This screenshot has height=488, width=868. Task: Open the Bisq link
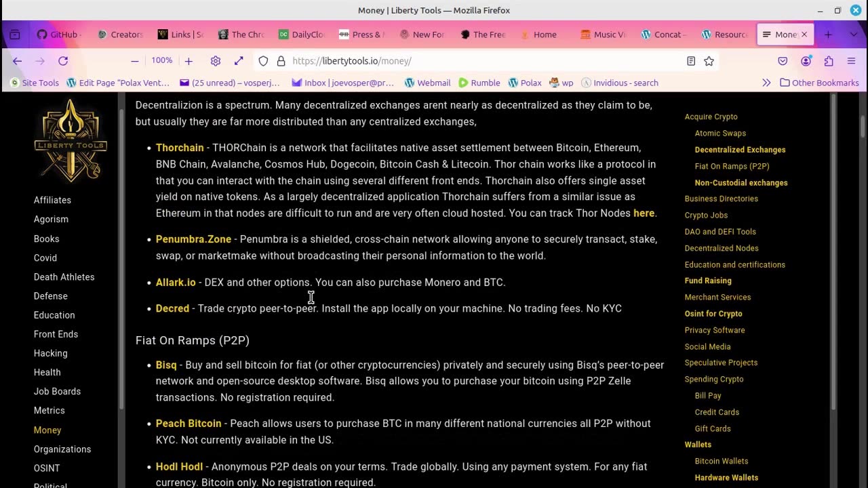(166, 365)
